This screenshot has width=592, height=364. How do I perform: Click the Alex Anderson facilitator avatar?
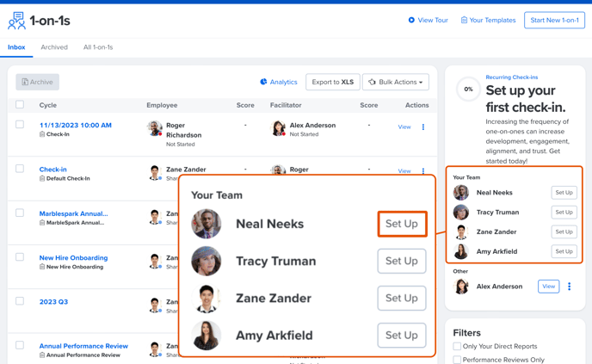tap(278, 128)
